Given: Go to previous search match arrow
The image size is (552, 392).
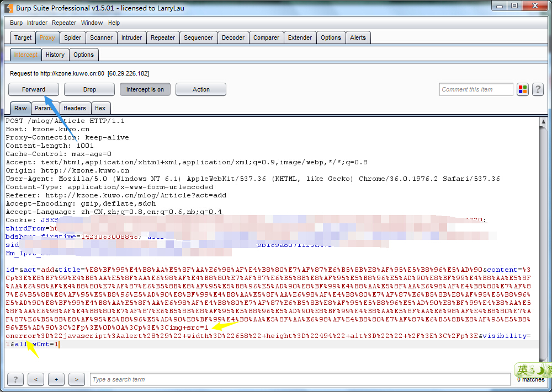Looking at the screenshot, I should pyautogui.click(x=36, y=379).
